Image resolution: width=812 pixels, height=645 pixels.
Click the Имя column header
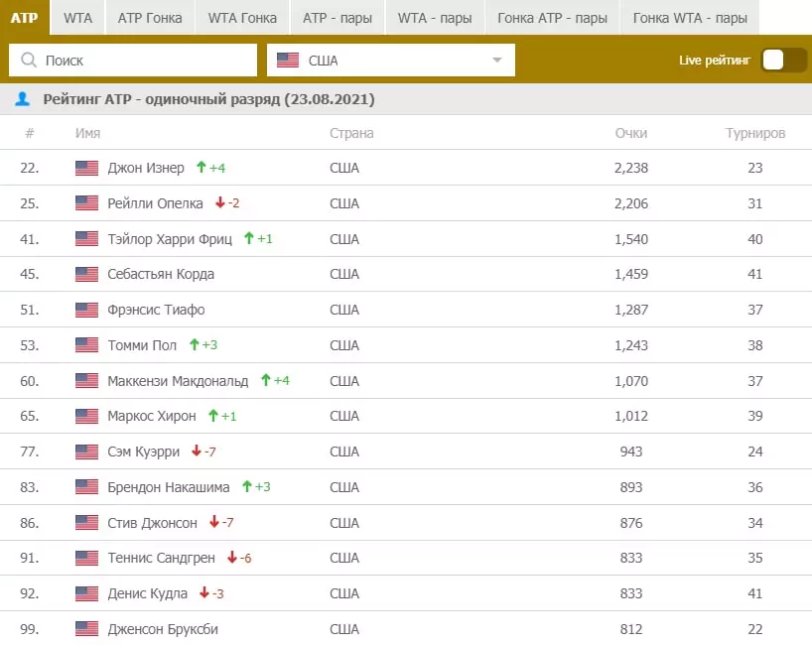click(x=87, y=133)
